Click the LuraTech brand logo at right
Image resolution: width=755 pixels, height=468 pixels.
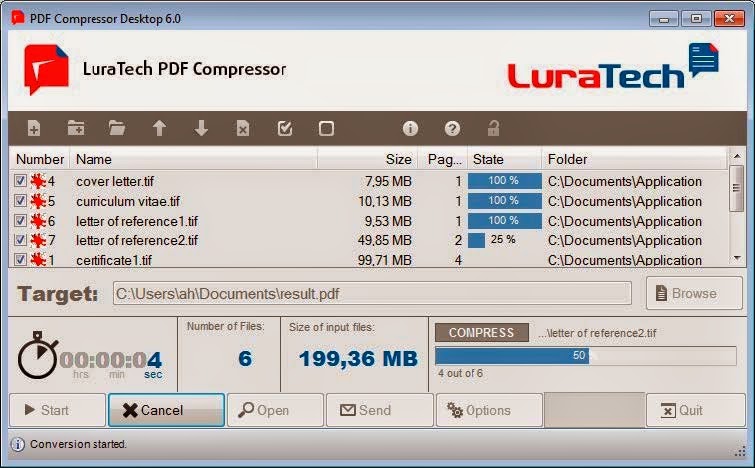(x=613, y=67)
